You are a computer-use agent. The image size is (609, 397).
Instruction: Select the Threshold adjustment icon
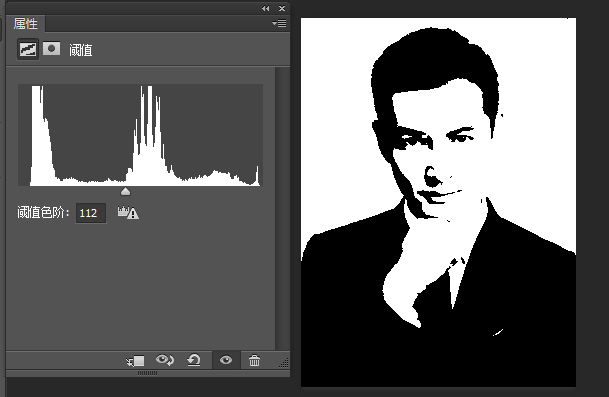28,49
